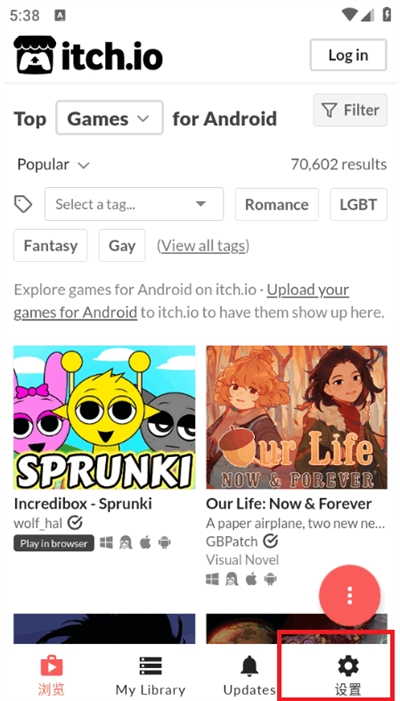
Task: Open My Library stacked-list icon
Action: click(151, 666)
